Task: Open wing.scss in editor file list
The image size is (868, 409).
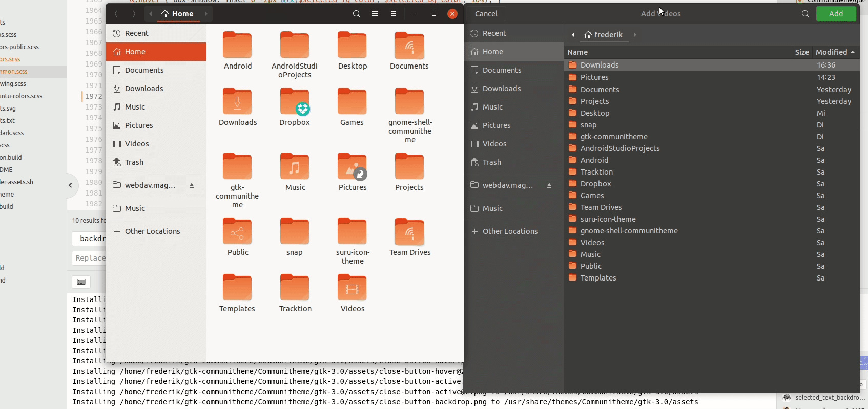Action: coord(13,84)
